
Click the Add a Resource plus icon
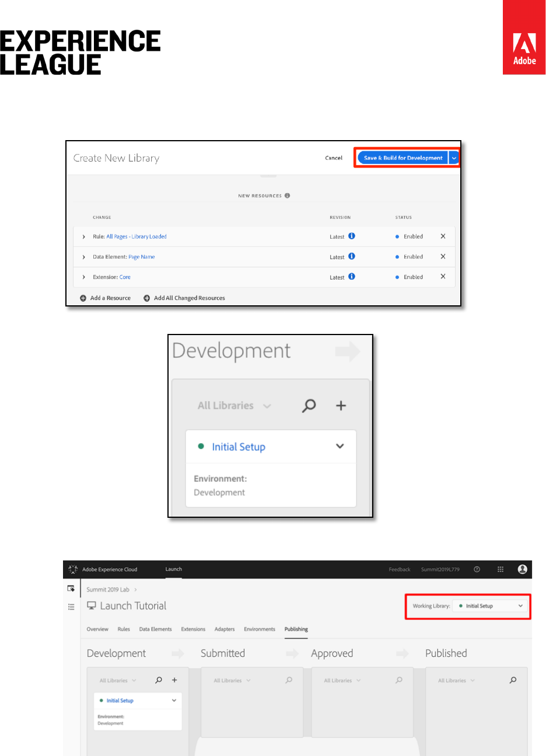[83, 298]
